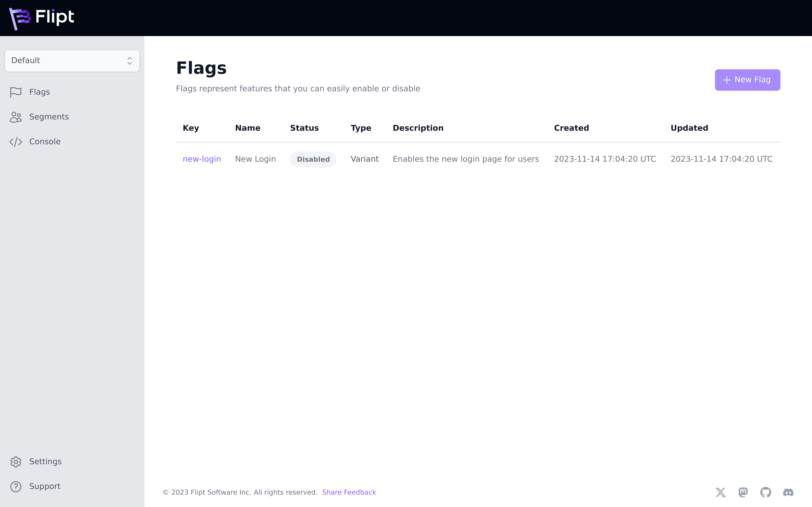Click the Disabled status badge
The image size is (812, 507).
(x=313, y=159)
